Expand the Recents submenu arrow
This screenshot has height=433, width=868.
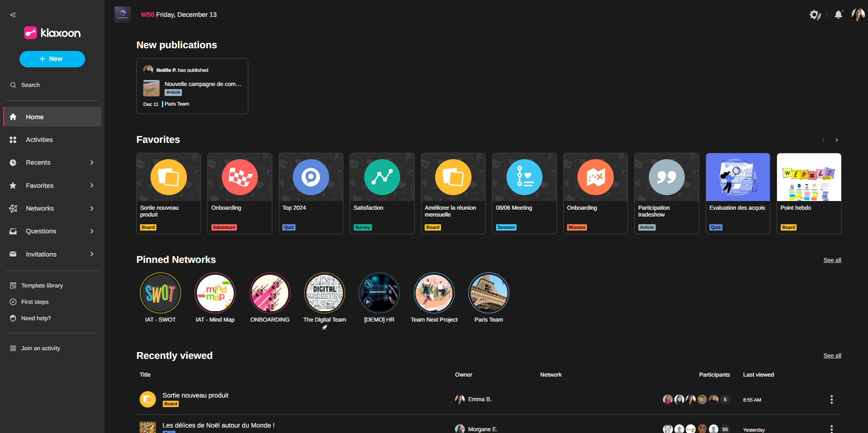92,163
